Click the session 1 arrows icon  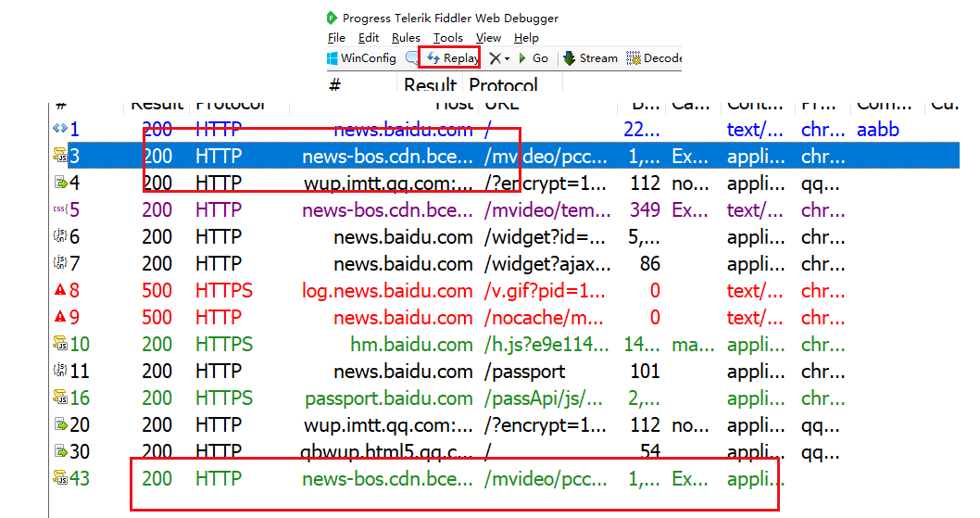coord(60,128)
